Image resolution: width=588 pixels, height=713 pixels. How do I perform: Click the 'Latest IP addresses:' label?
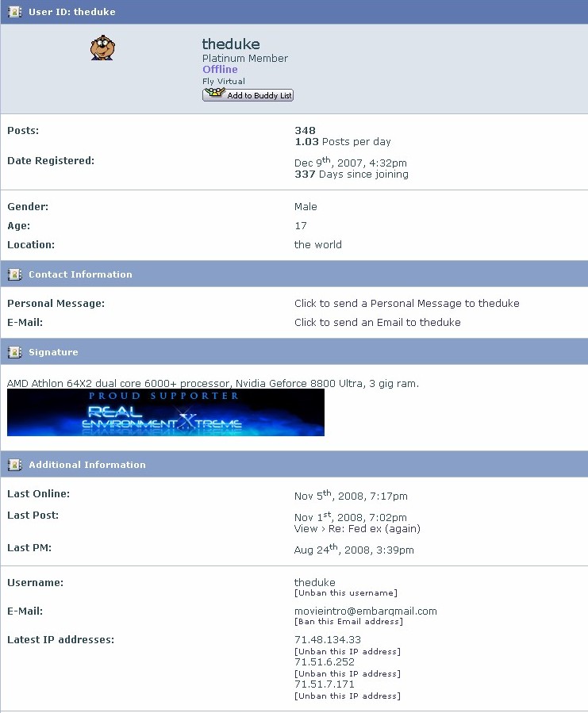[x=60, y=640]
